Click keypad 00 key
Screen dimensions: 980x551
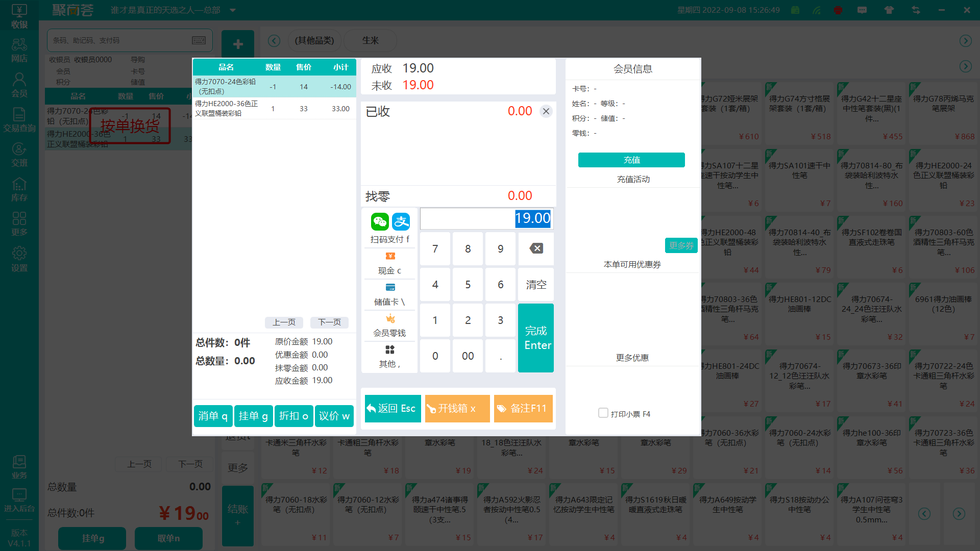point(468,356)
